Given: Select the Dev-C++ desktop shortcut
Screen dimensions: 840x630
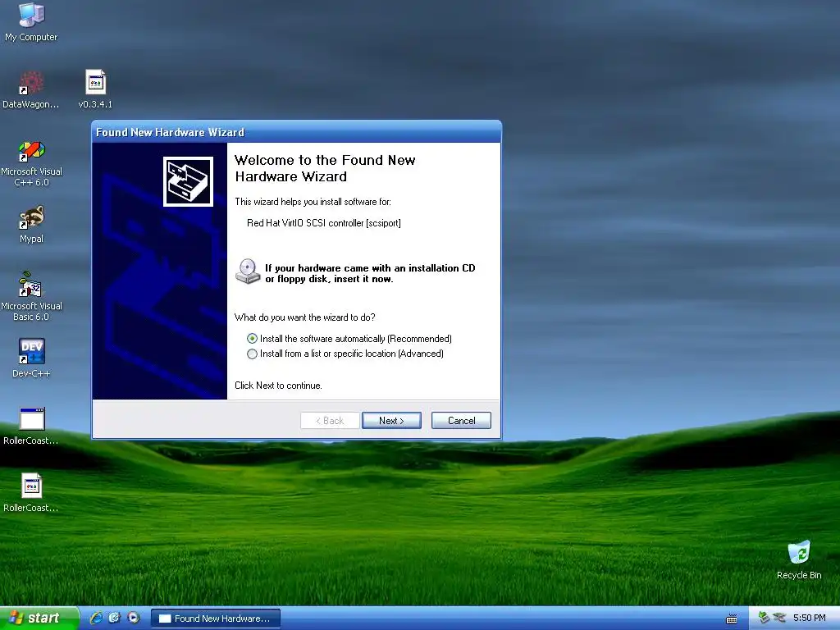Looking at the screenshot, I should [32, 358].
